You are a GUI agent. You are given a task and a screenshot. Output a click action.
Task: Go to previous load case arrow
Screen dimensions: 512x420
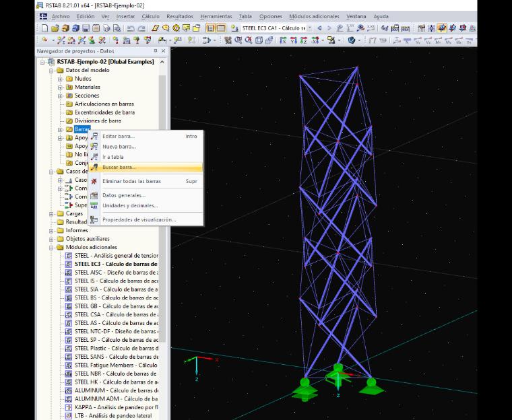tap(319, 28)
